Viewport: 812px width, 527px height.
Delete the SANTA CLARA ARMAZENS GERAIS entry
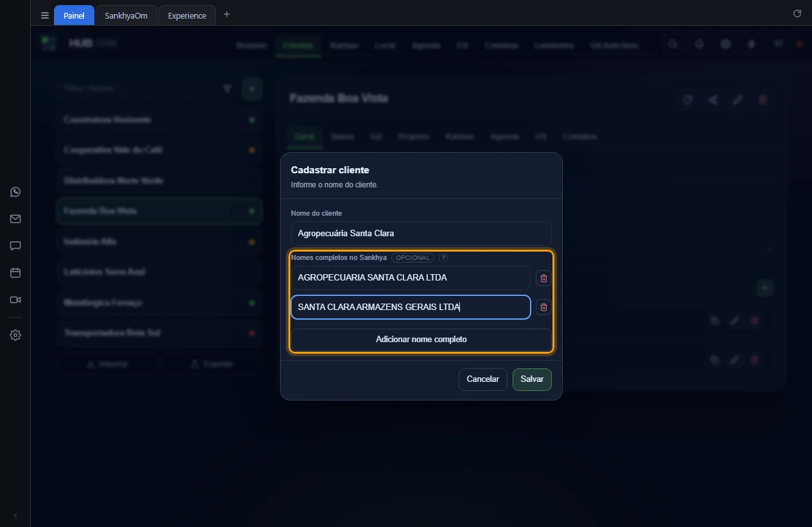[x=543, y=307]
